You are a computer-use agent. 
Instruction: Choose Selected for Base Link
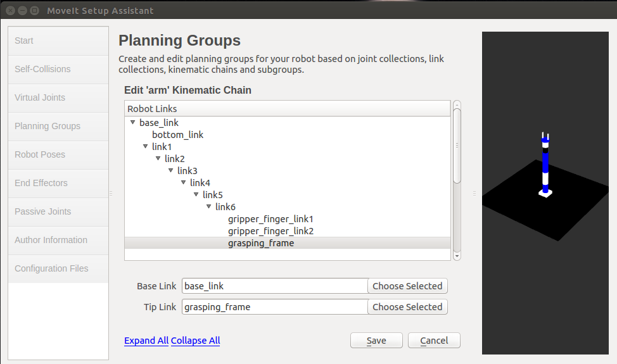[407, 286]
